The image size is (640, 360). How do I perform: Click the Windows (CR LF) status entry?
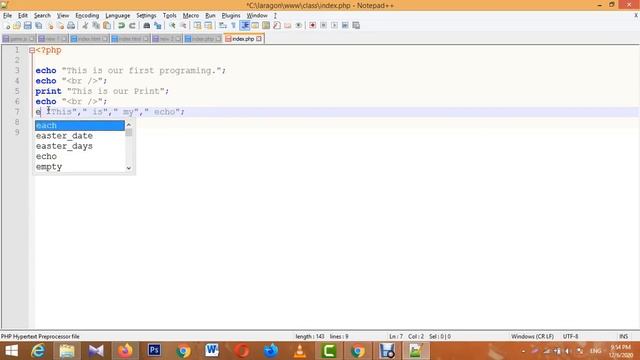pyautogui.click(x=532, y=336)
